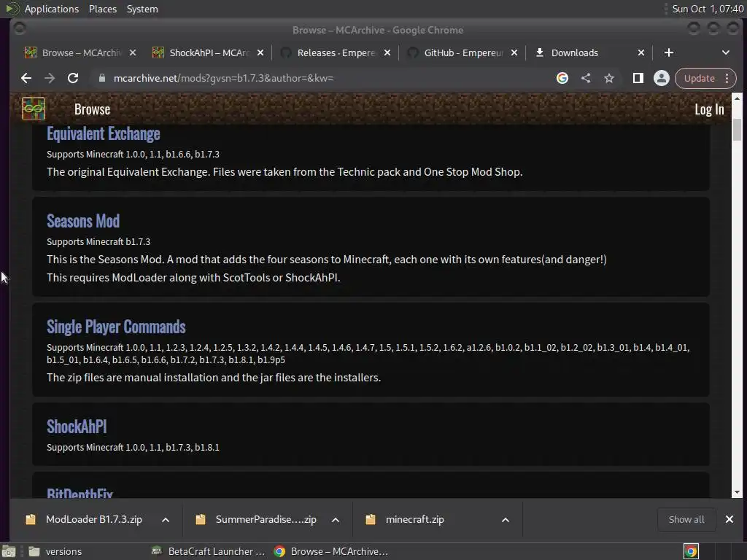Open the Applications menu
Viewport: 747px width, 560px height.
(52, 9)
